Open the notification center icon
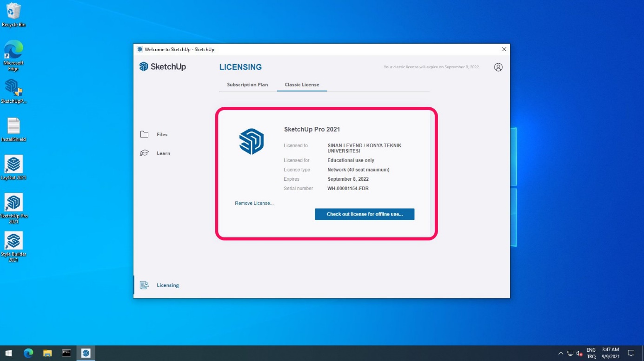The width and height of the screenshot is (644, 361). point(631,353)
